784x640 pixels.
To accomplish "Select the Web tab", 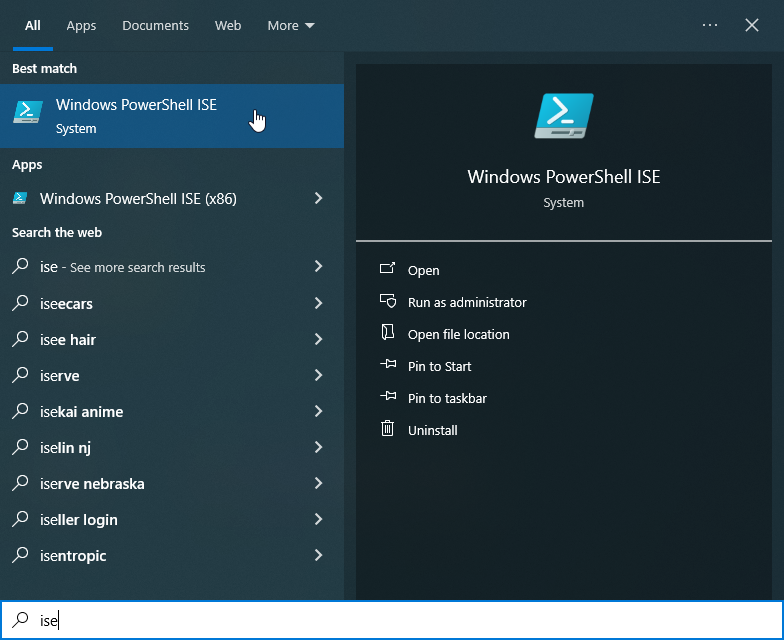I will click(x=228, y=26).
